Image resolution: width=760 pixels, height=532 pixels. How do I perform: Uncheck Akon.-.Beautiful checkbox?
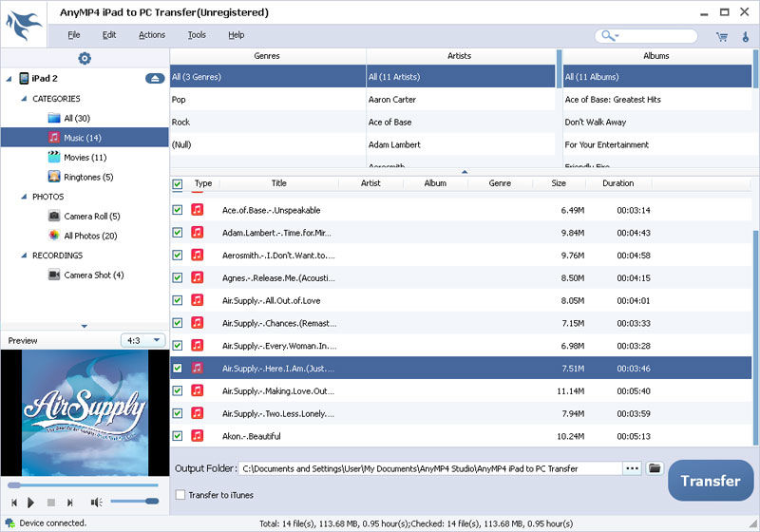pos(178,436)
